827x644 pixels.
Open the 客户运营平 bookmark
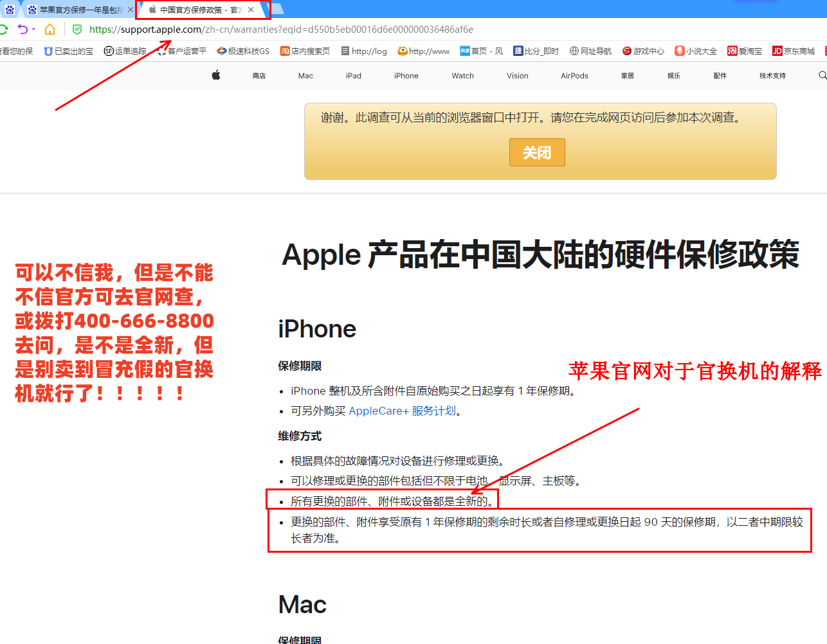point(182,51)
